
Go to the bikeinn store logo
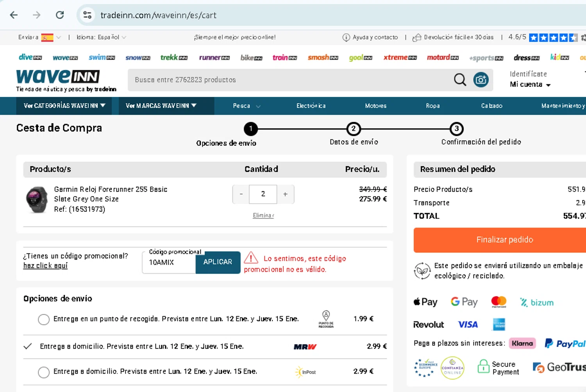coord(251,58)
